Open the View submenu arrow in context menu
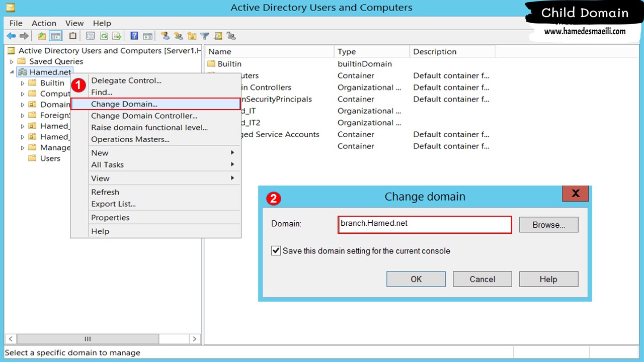This screenshot has height=362, width=644. point(232,178)
